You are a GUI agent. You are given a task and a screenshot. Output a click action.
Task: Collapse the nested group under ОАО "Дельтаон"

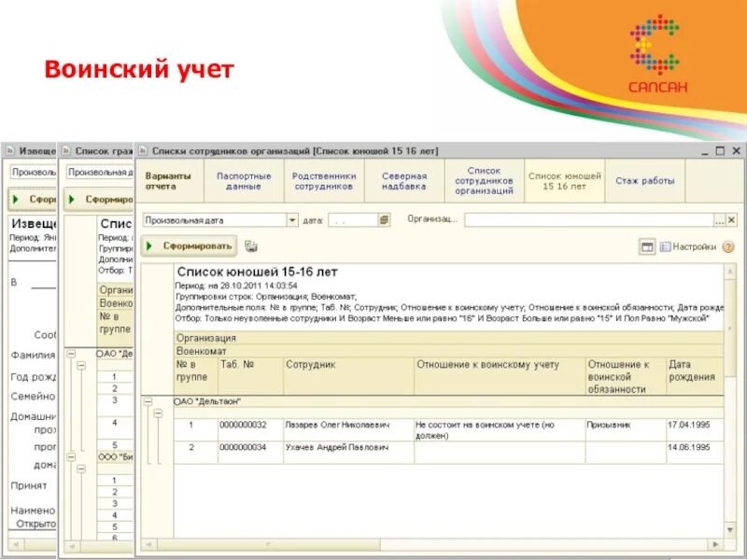click(x=158, y=413)
